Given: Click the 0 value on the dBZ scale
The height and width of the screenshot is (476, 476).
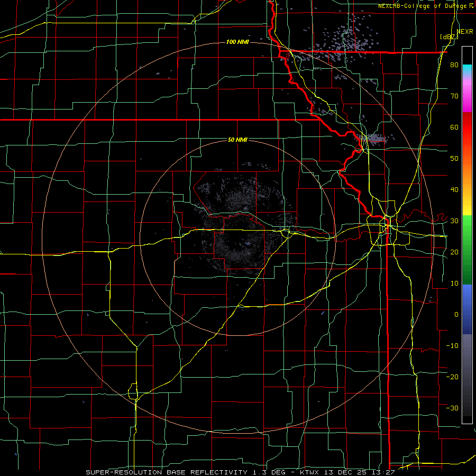Looking at the screenshot, I should [456, 315].
